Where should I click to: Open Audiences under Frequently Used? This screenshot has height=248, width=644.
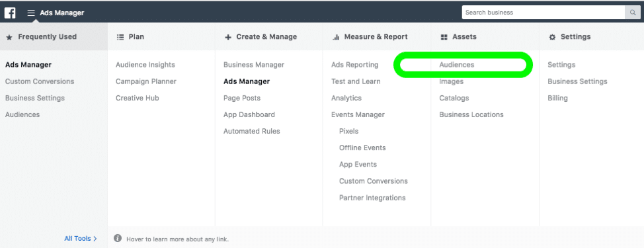click(22, 114)
